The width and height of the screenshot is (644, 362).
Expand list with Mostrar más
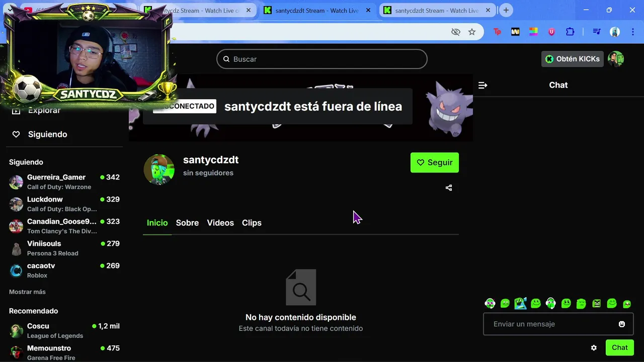(27, 292)
